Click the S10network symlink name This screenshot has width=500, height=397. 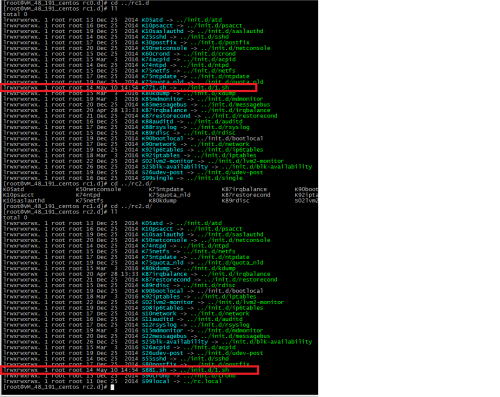tap(159, 314)
